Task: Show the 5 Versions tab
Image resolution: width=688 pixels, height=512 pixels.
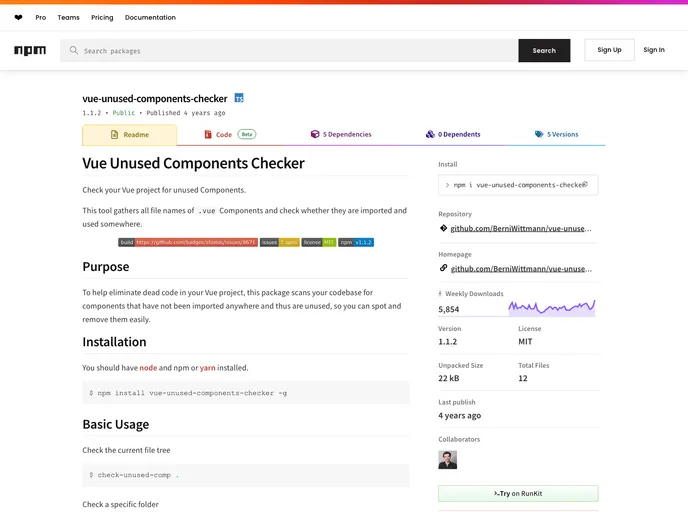Action: pos(557,134)
